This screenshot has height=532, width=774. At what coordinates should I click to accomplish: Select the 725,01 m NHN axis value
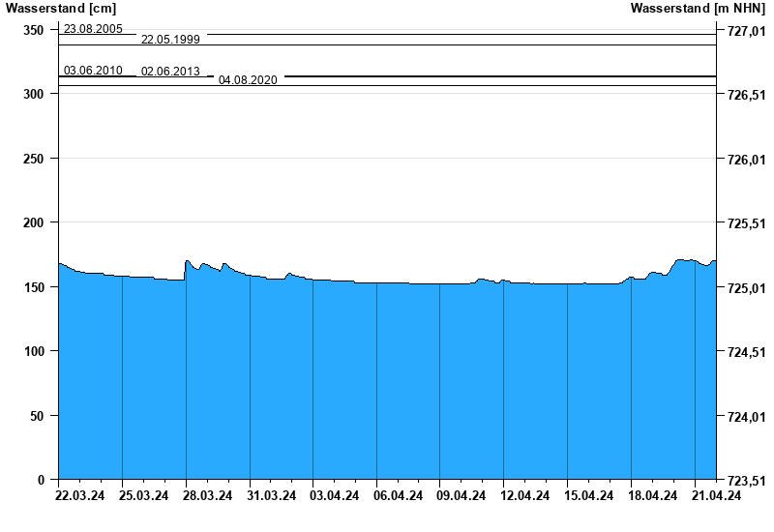tap(746, 288)
